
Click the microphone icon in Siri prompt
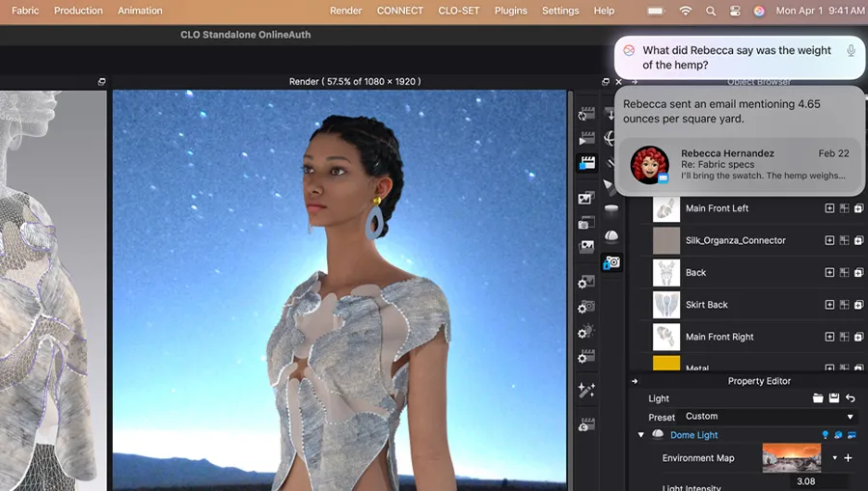pos(851,51)
